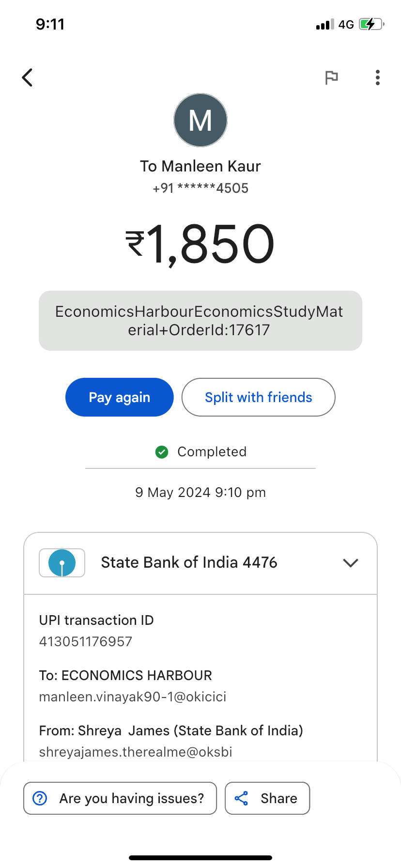
Task: Expand the State Bank of India 4476 row
Action: pyautogui.click(x=189, y=563)
